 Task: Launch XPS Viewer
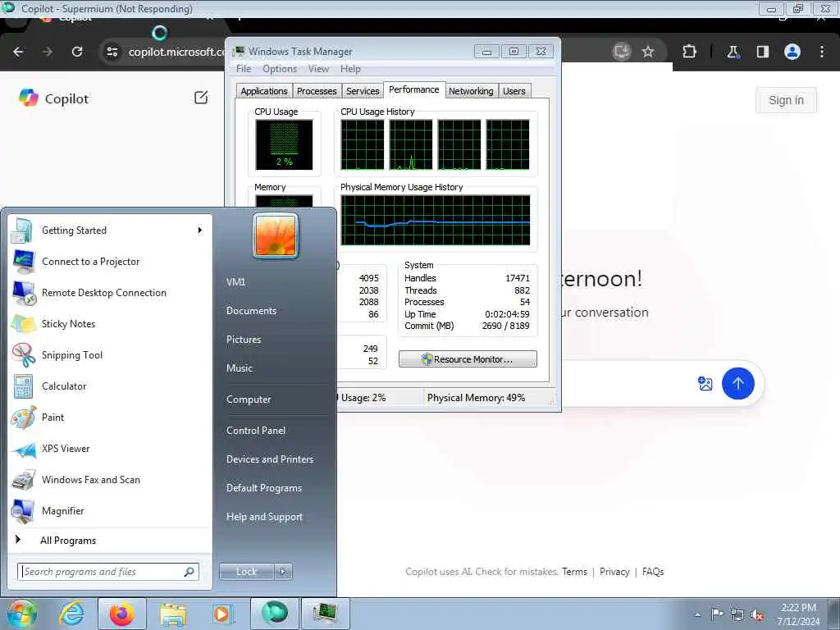(x=110, y=449)
